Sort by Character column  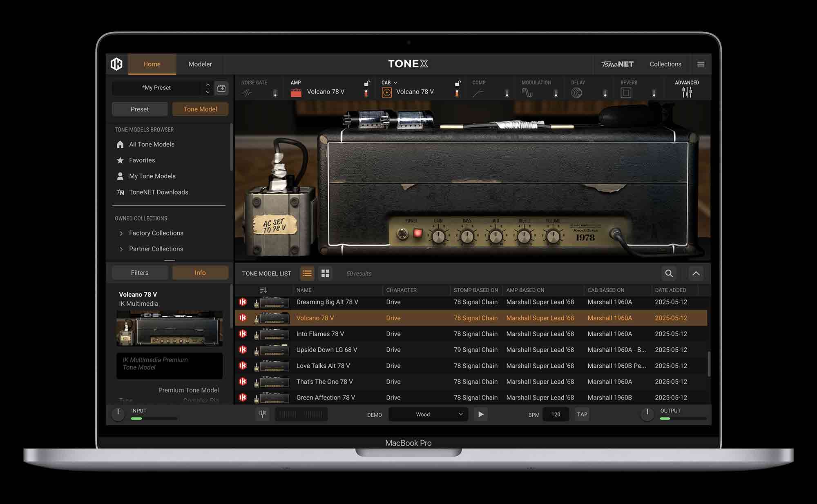coord(401,290)
